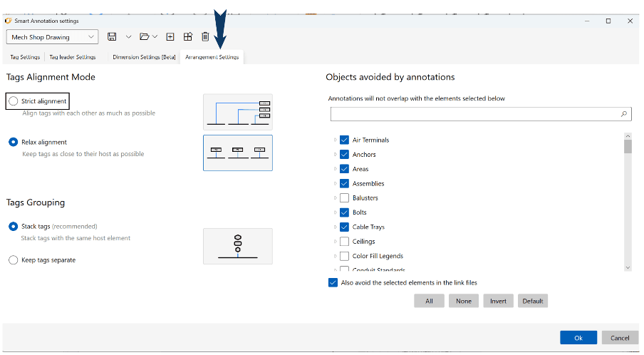The width and height of the screenshot is (644, 355).
Task: Uncheck Areas checkbox
Action: 344,169
